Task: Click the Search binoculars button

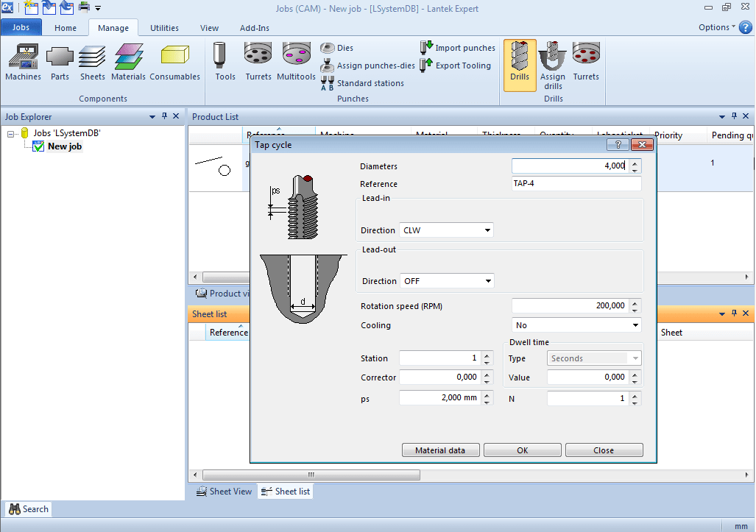Action: (x=29, y=509)
